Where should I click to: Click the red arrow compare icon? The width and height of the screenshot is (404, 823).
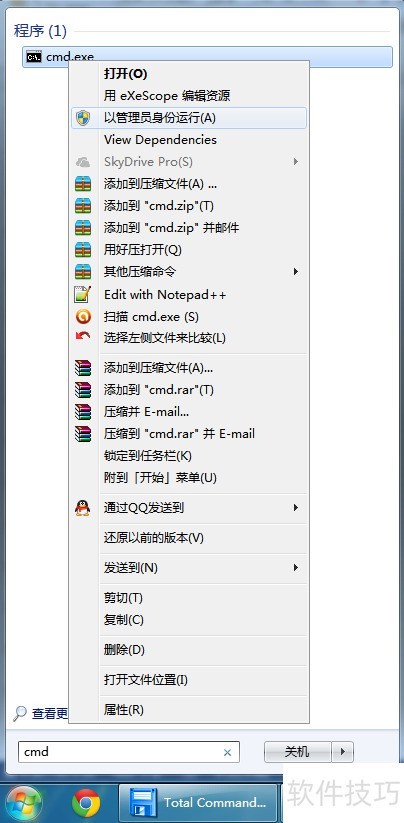pos(83,337)
